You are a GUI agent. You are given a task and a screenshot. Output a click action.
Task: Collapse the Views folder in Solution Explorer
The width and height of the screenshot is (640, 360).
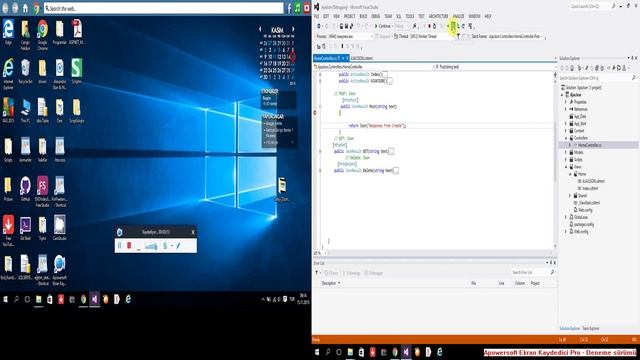click(x=566, y=167)
